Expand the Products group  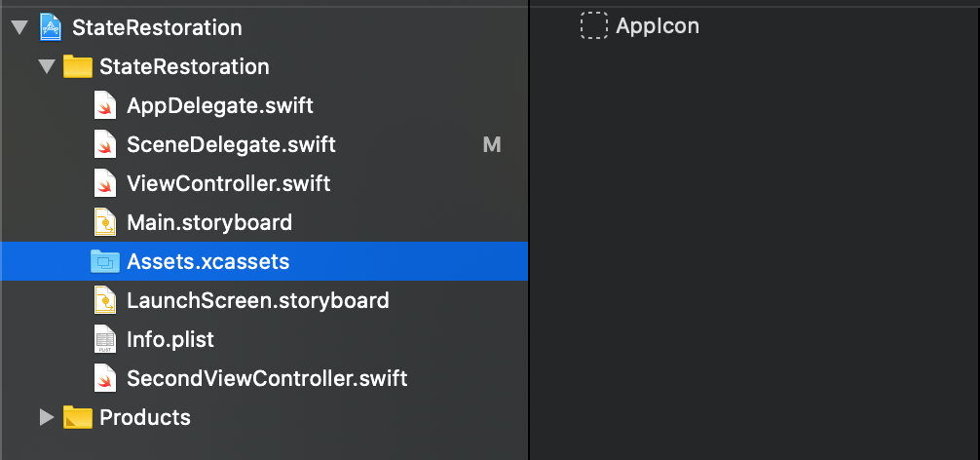coord(47,417)
